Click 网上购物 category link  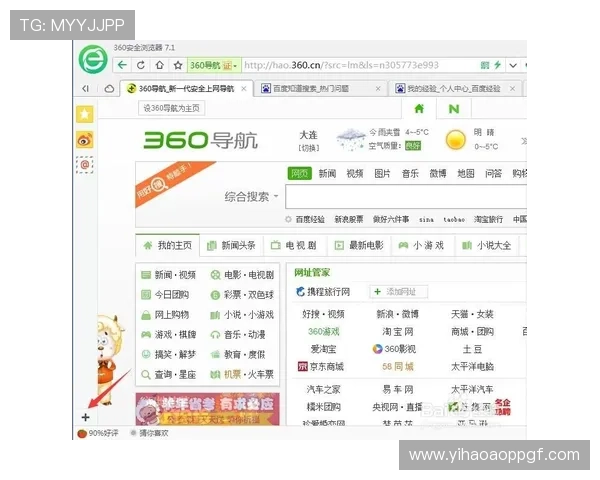pos(171,315)
